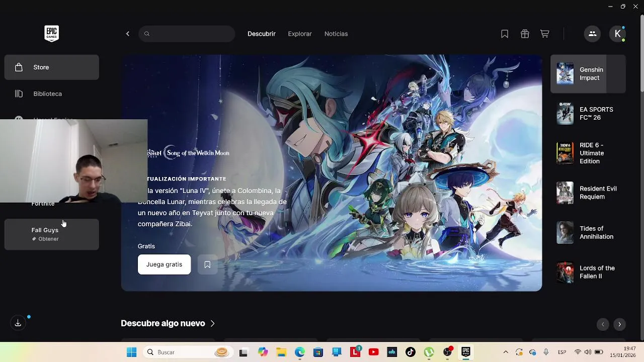Open Fall Guys in the sidebar

[x=52, y=234]
